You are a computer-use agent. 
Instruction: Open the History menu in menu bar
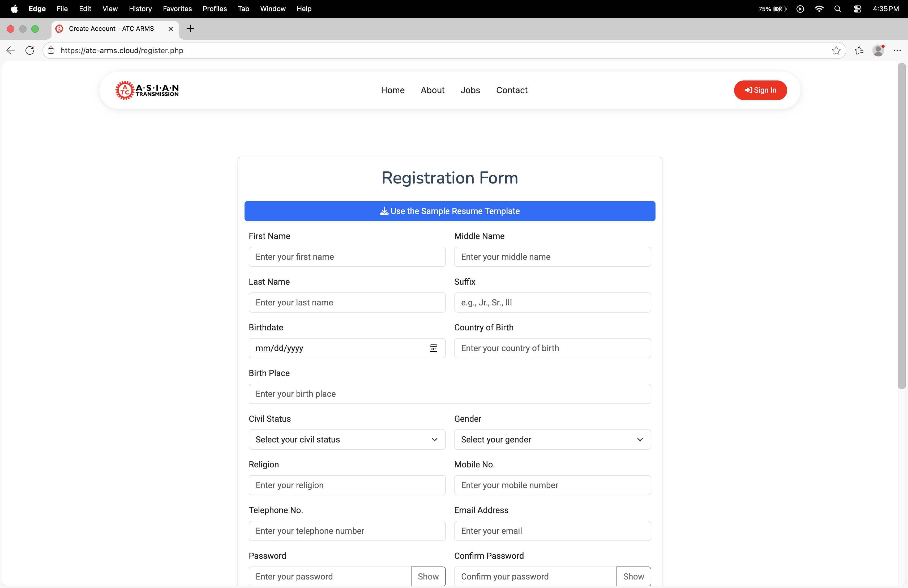coord(140,9)
